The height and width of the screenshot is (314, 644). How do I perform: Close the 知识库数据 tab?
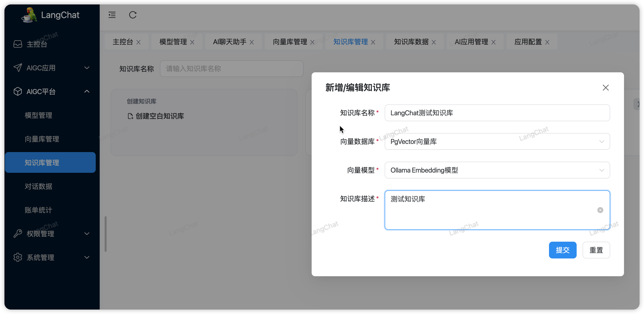pyautogui.click(x=434, y=42)
